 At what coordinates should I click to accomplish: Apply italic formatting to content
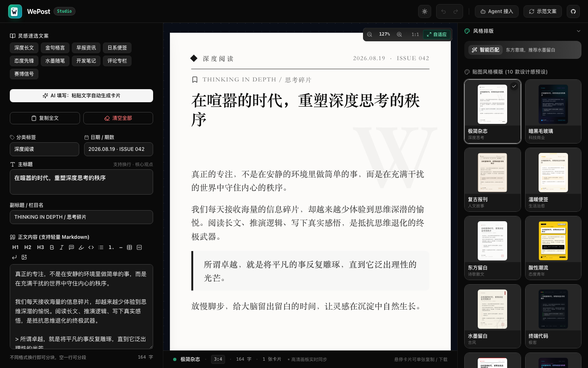point(62,247)
